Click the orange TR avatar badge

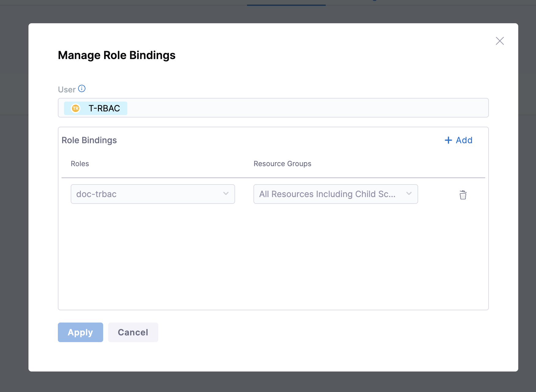pyautogui.click(x=76, y=108)
